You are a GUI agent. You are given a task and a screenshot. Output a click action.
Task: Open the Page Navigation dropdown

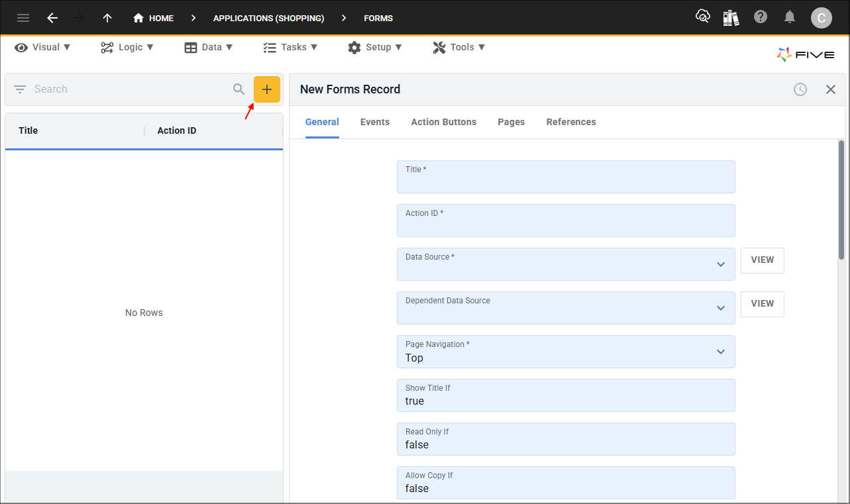tap(721, 352)
